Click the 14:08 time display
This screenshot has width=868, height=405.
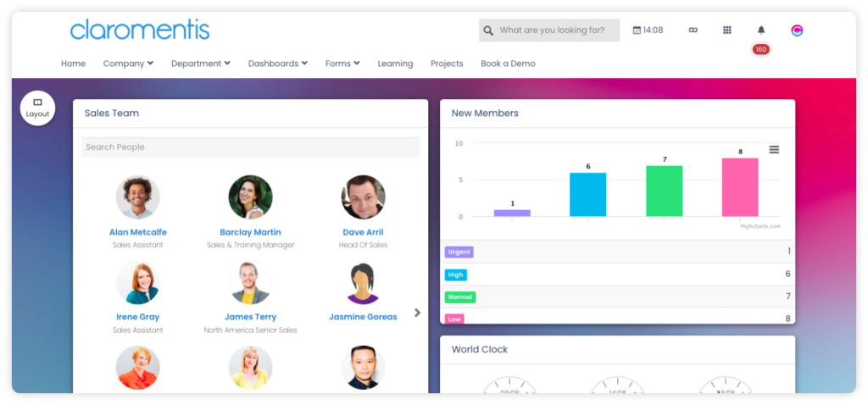tap(654, 31)
